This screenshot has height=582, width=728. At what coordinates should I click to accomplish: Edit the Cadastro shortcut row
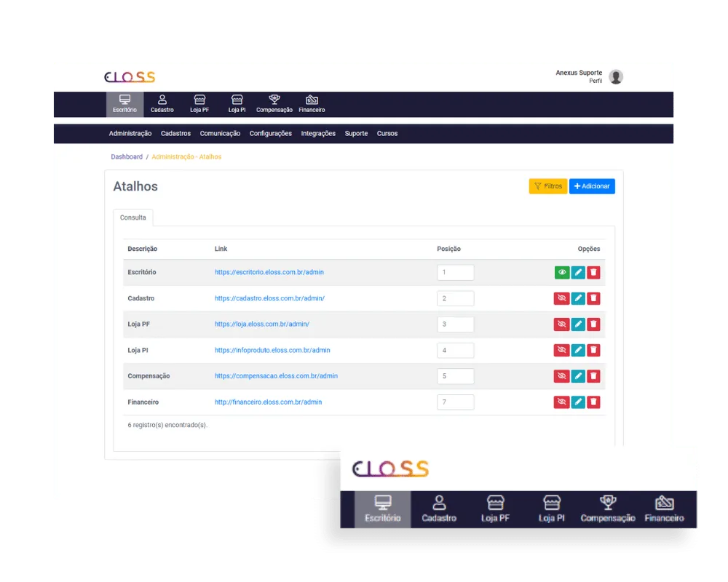coord(578,298)
